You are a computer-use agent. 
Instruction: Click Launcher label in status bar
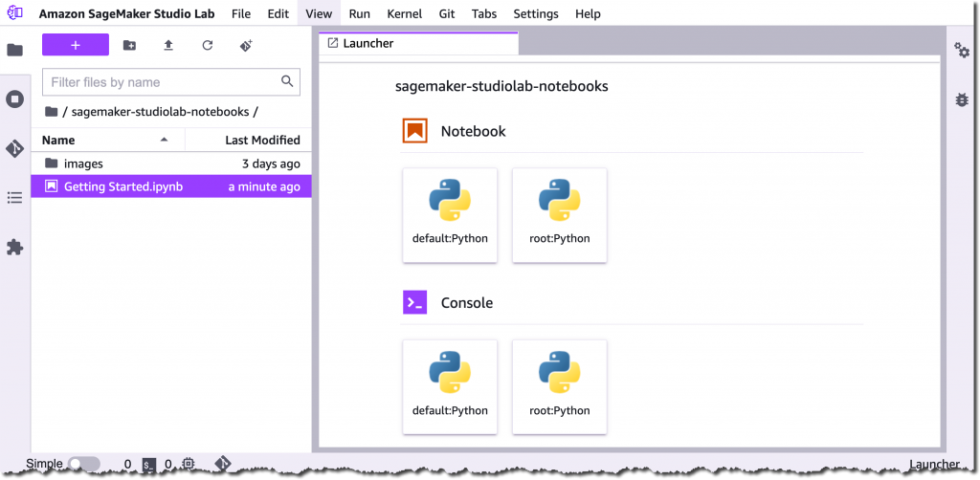tap(934, 465)
